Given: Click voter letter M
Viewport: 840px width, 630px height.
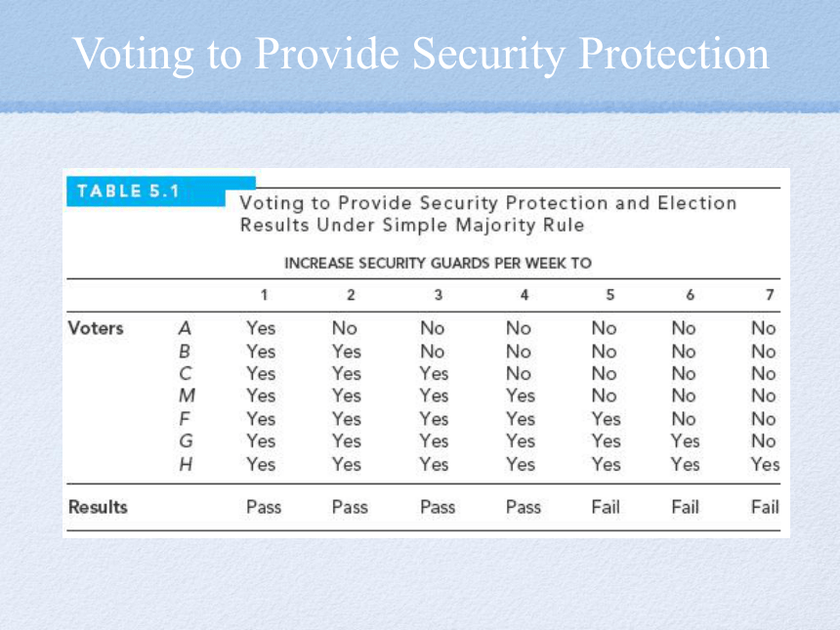Looking at the screenshot, I should (187, 396).
